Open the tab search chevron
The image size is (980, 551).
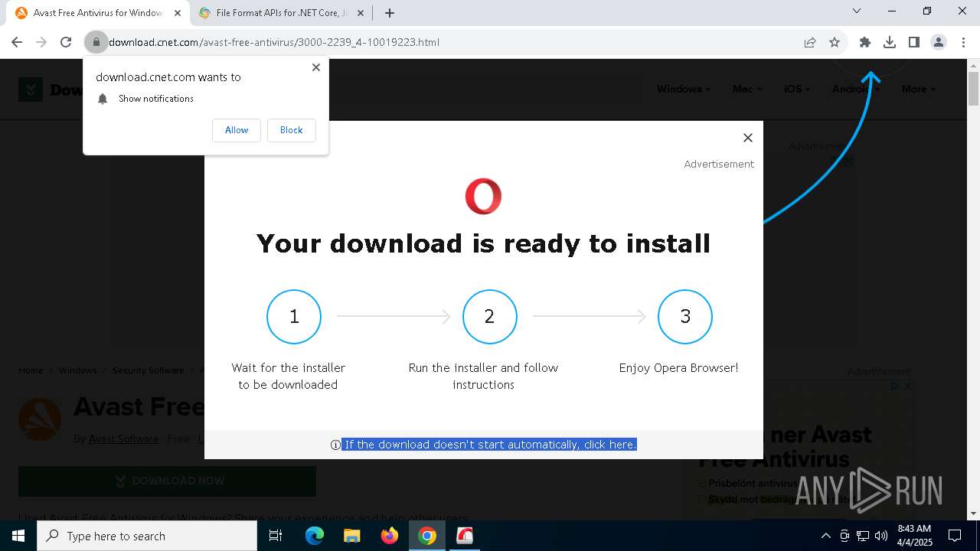(x=857, y=11)
